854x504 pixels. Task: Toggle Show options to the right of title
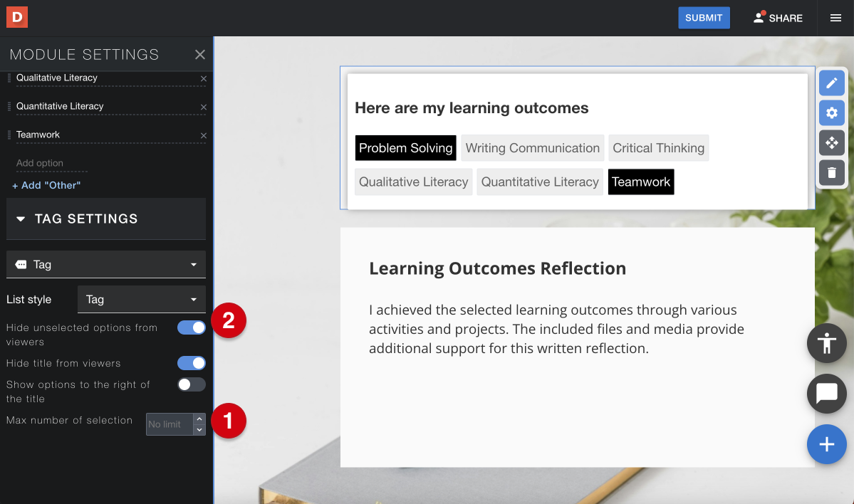tap(191, 384)
